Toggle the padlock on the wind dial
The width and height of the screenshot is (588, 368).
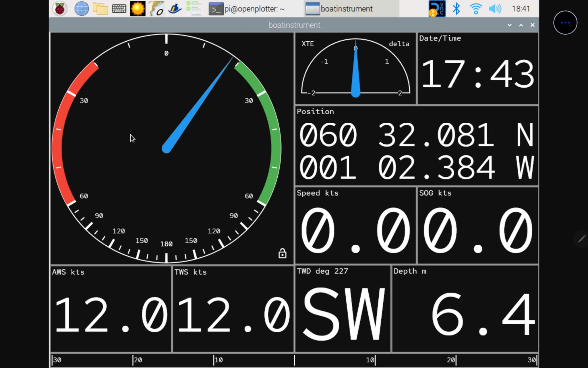(x=283, y=253)
